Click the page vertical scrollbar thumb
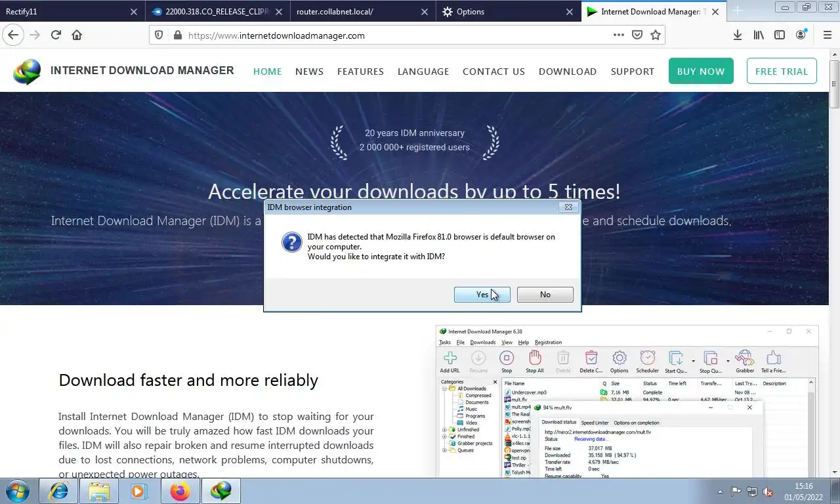Image resolution: width=840 pixels, height=504 pixels. 835,83
